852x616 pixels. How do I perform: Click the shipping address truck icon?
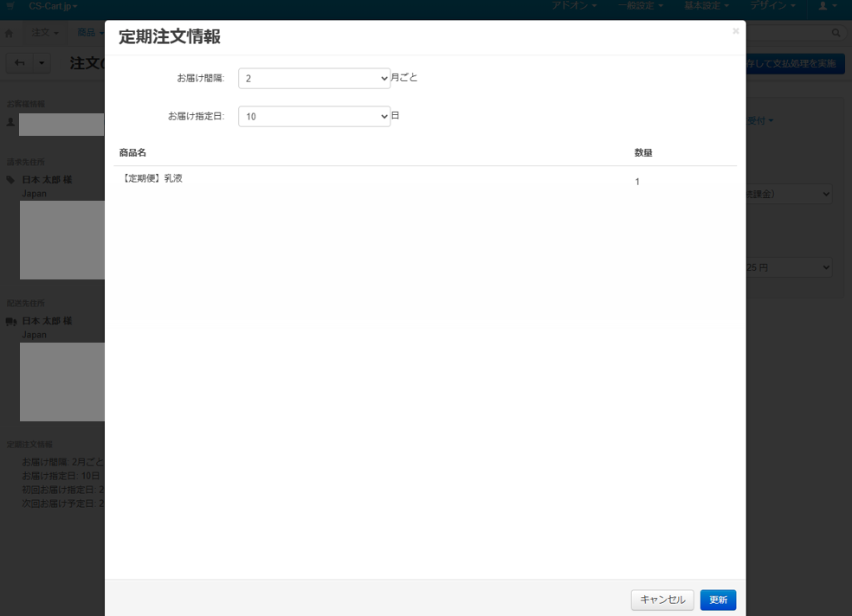pos(10,321)
